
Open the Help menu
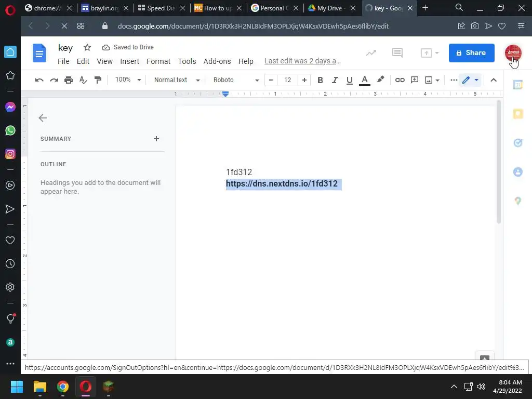coord(246,61)
